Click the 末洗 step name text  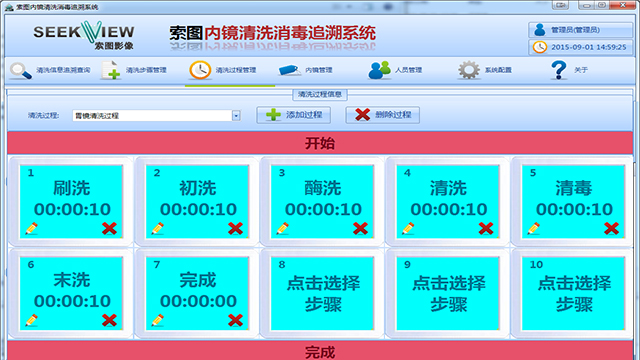[x=72, y=280]
